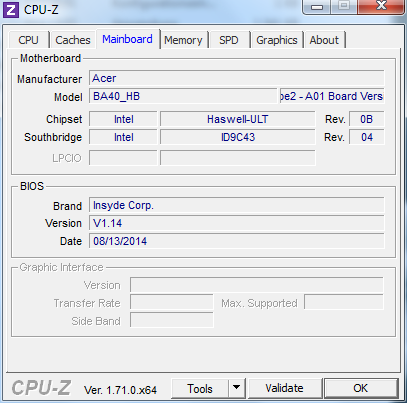Click the chipset vendor Intel field
407x403 pixels.
123,119
